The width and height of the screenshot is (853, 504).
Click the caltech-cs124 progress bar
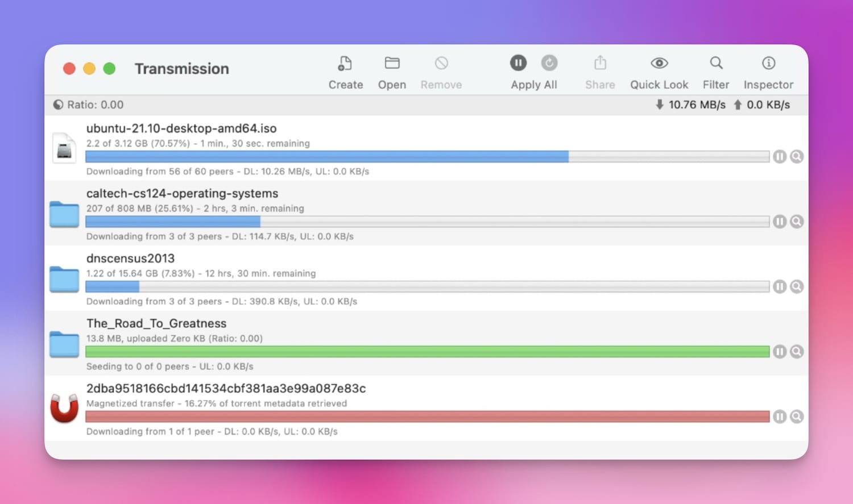427,222
